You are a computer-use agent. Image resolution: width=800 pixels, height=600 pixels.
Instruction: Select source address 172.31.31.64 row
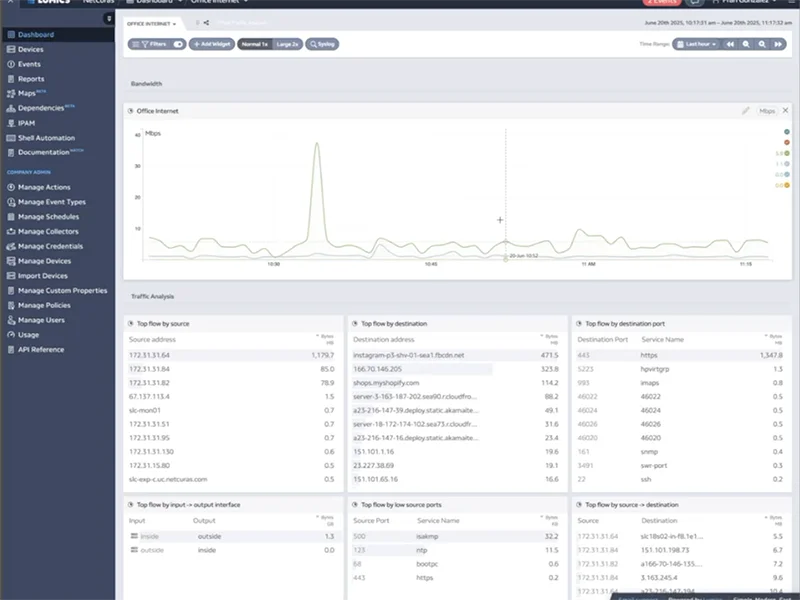232,355
